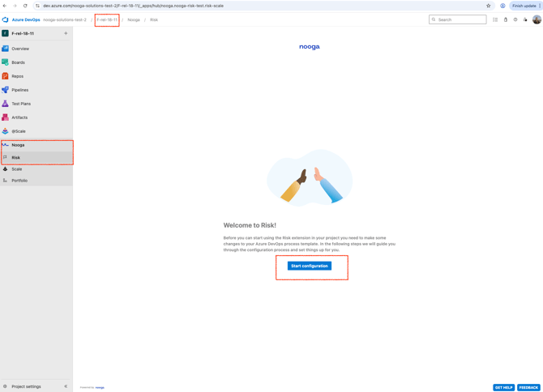Click the Finish update button
This screenshot has height=392, width=543.
tap(524, 6)
